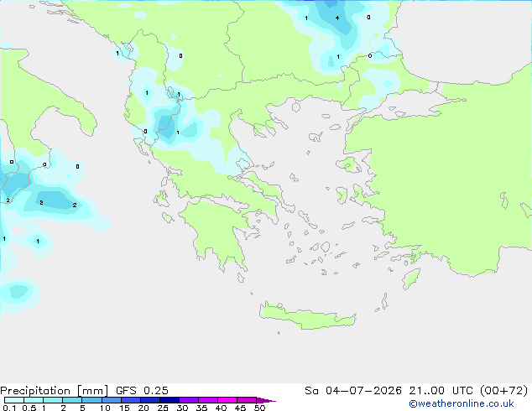The width and height of the screenshot is (532, 411).
Task: Pick the 35–40 mm violet legend swatch
Action: (x=207, y=400)
